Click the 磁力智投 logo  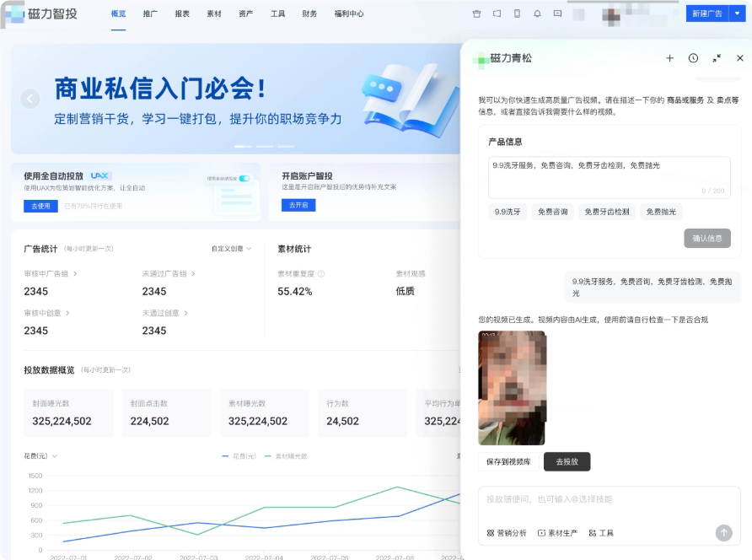pos(40,14)
